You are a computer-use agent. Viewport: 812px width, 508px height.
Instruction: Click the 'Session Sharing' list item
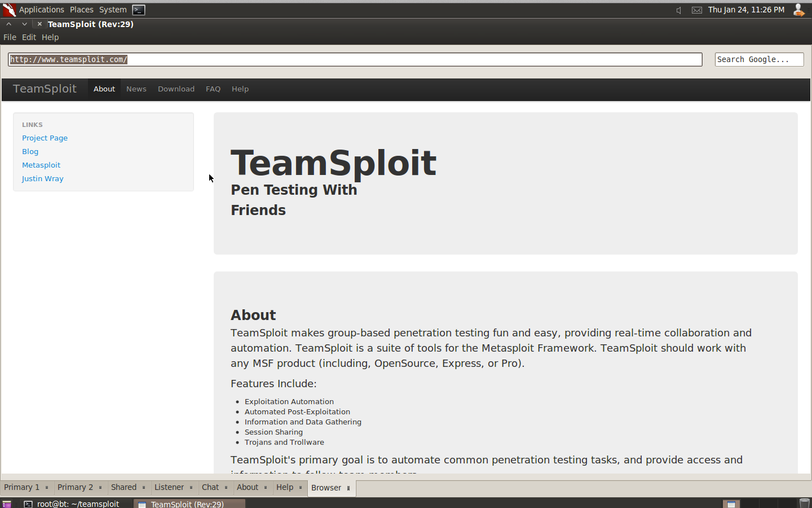(273, 432)
